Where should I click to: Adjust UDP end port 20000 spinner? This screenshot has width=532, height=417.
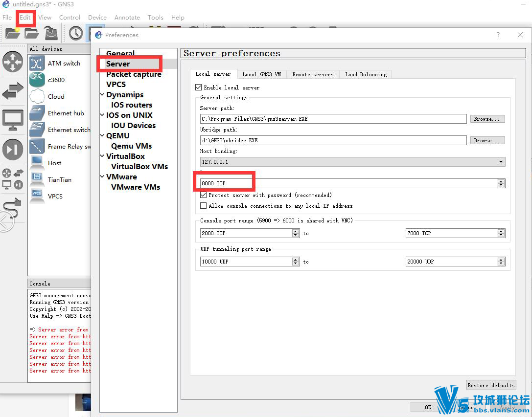(501, 262)
